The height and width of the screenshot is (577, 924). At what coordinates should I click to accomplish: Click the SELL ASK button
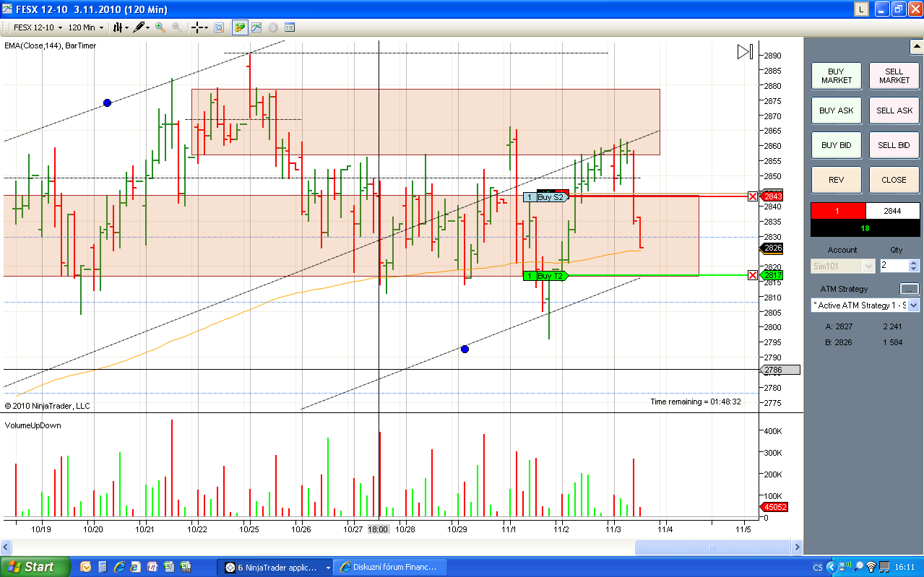point(894,110)
